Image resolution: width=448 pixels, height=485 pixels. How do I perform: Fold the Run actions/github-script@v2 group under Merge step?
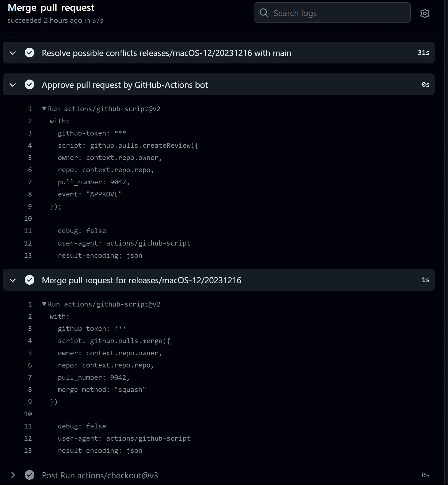pos(44,304)
